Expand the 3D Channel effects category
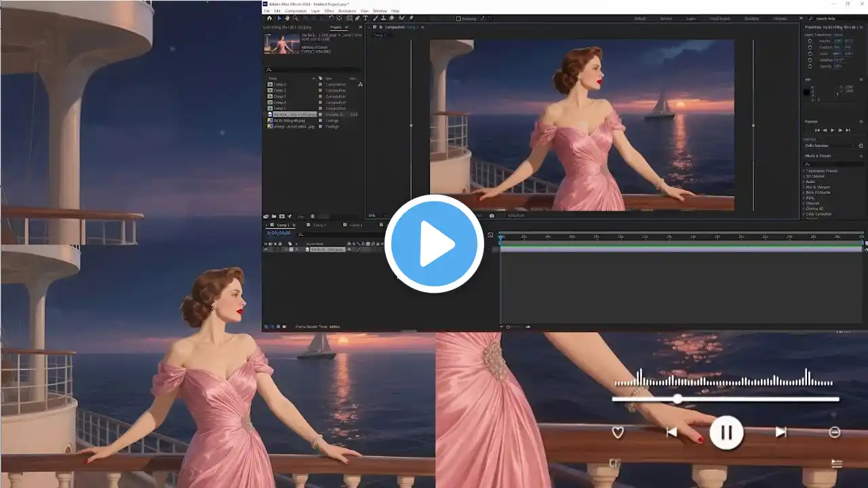Screen dimensions: 868x488 coord(804,176)
